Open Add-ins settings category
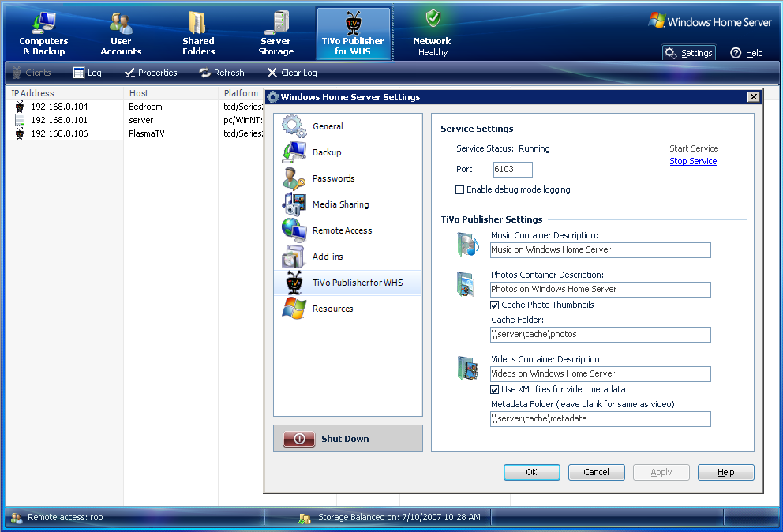This screenshot has width=783, height=532. (x=348, y=257)
